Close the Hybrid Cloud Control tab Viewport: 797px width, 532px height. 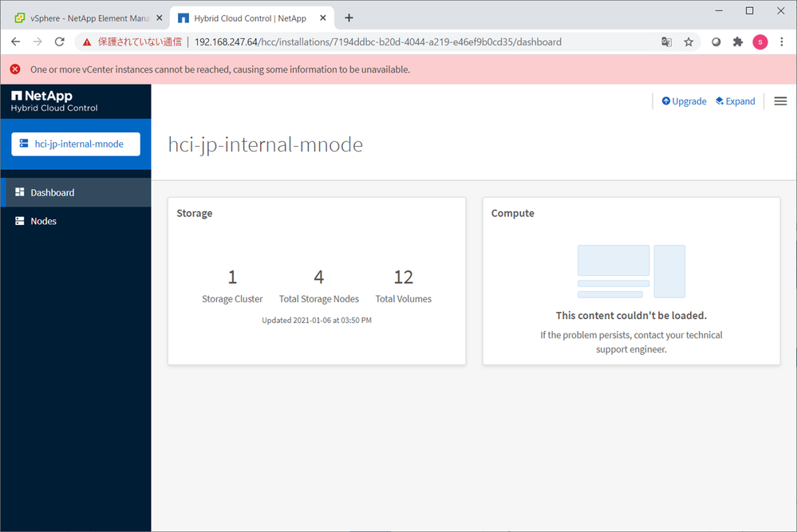(x=323, y=18)
